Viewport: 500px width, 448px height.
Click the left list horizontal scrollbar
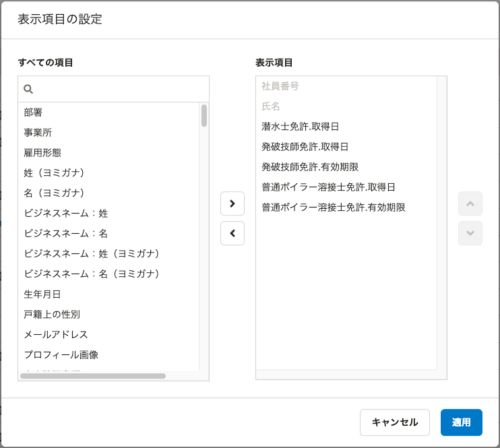tap(93, 376)
